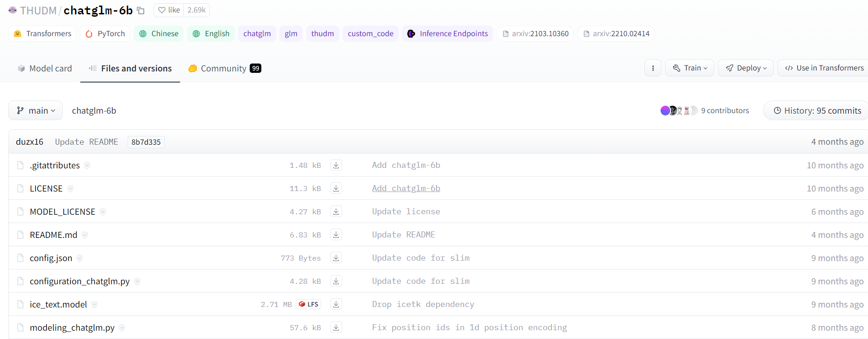Expand the Train dropdown

point(690,68)
